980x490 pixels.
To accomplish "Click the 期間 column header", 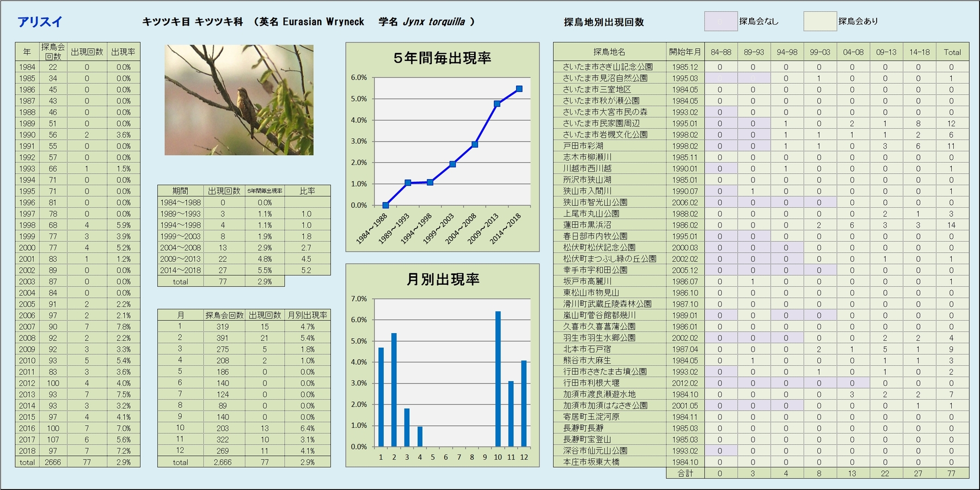I will [180, 191].
